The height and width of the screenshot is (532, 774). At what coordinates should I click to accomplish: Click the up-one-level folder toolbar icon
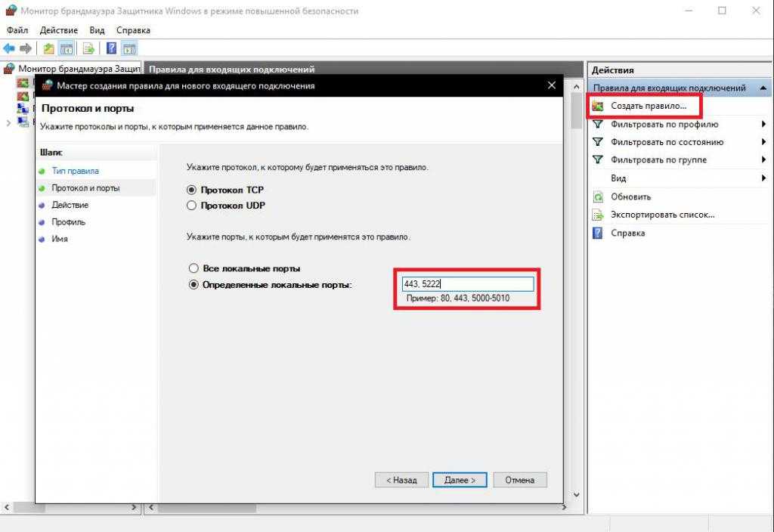pyautogui.click(x=48, y=48)
